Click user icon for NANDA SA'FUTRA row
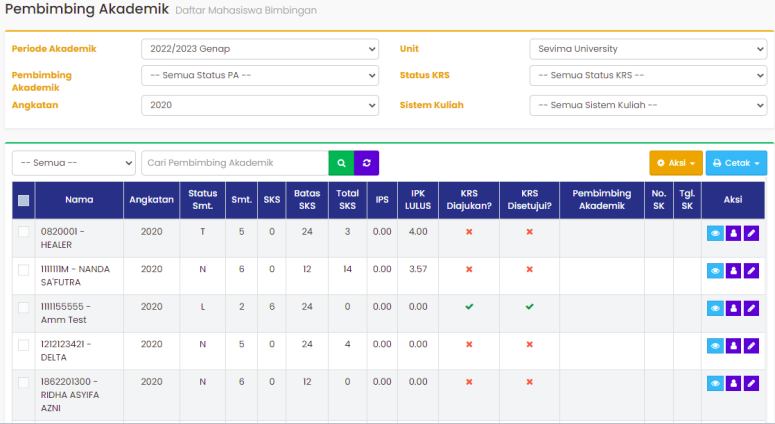Screen dimensions: 775x424 (733, 271)
